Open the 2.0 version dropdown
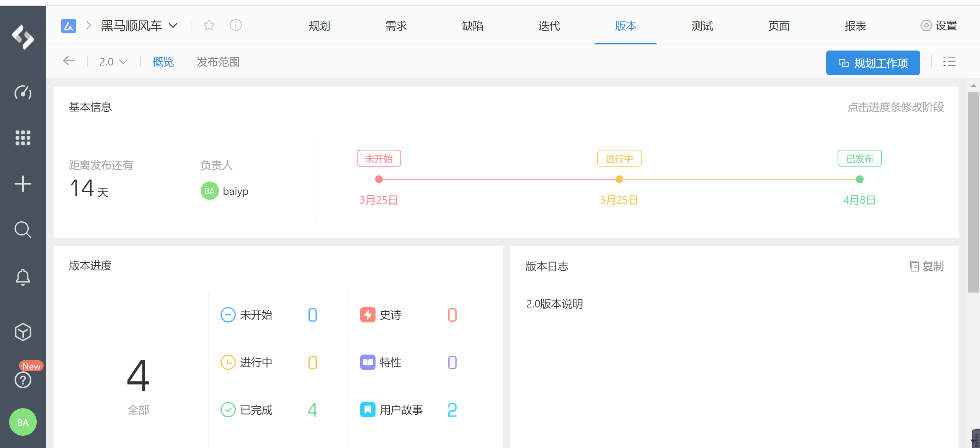Image resolution: width=980 pixels, height=448 pixels. click(x=113, y=62)
